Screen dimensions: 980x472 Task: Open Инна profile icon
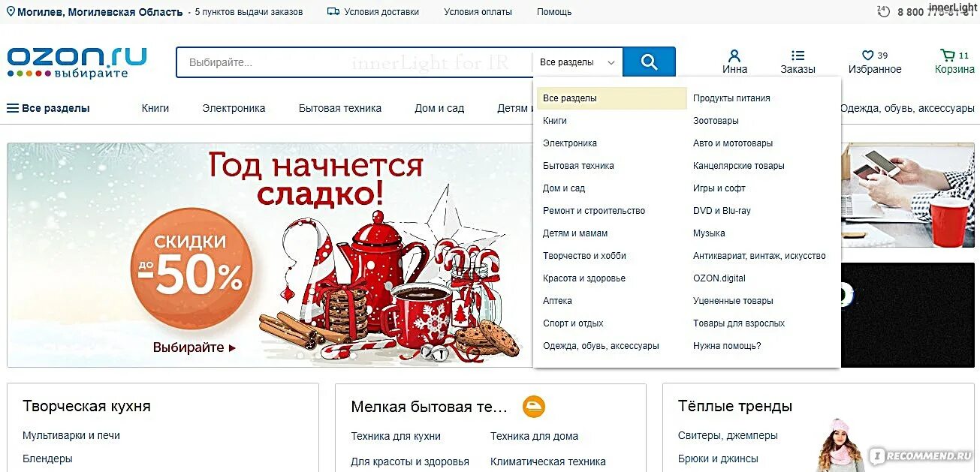pos(734,56)
